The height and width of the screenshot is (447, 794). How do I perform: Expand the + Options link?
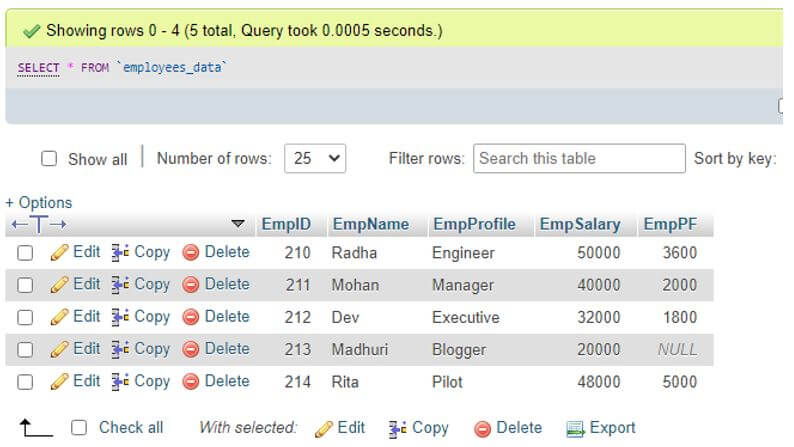pos(39,202)
